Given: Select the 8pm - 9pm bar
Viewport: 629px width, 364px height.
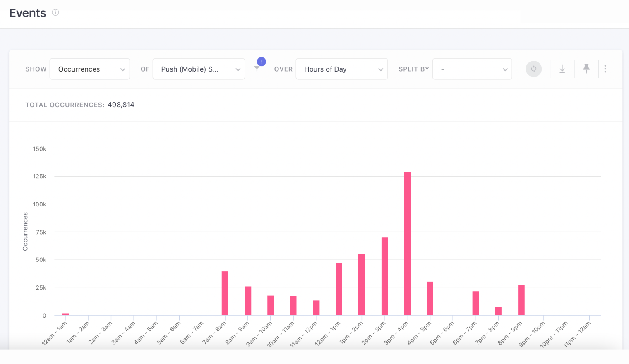Looking at the screenshot, I should [x=521, y=300].
